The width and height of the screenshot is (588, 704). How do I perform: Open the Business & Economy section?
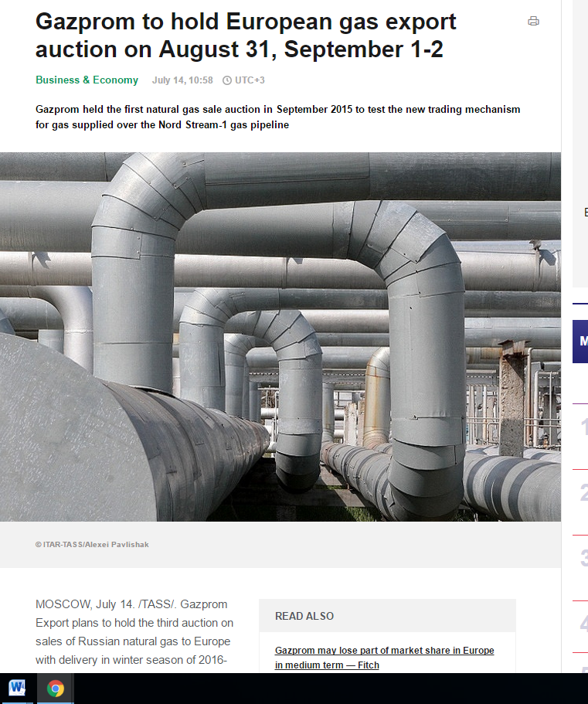pyautogui.click(x=87, y=80)
